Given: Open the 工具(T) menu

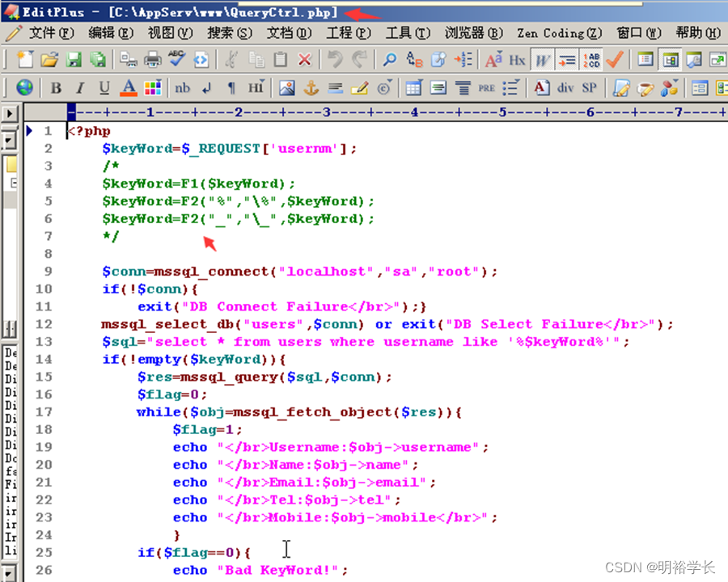Looking at the screenshot, I should (x=408, y=33).
